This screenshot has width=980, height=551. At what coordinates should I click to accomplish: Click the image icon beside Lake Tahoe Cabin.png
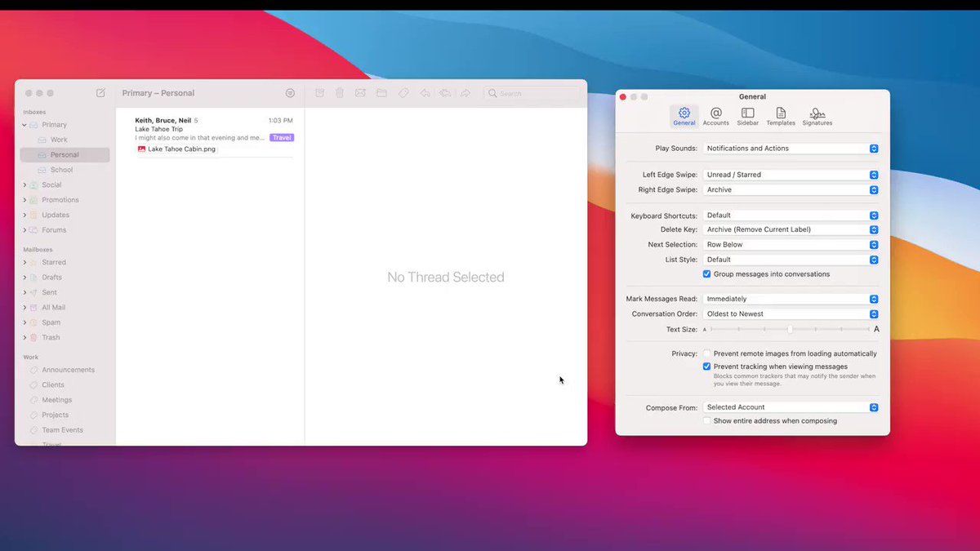pyautogui.click(x=141, y=149)
